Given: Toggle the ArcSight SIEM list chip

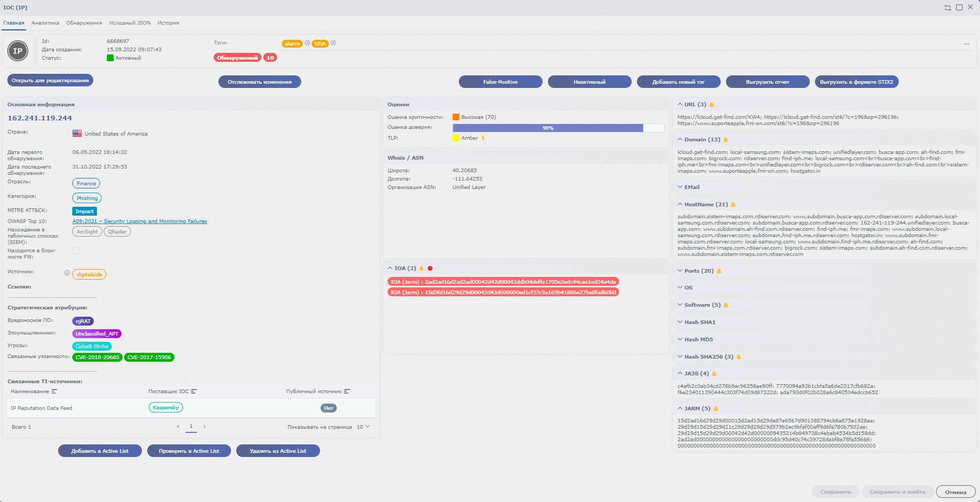Looking at the screenshot, I should point(87,232).
